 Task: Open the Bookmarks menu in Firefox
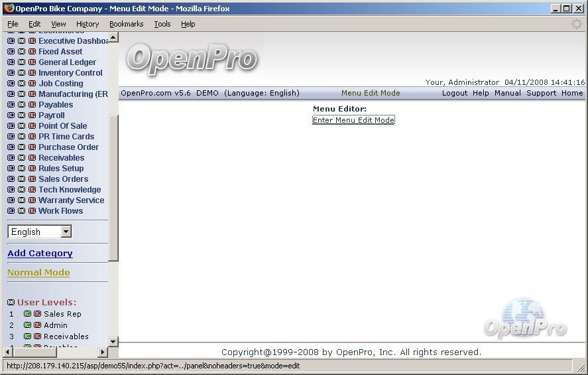coord(126,24)
